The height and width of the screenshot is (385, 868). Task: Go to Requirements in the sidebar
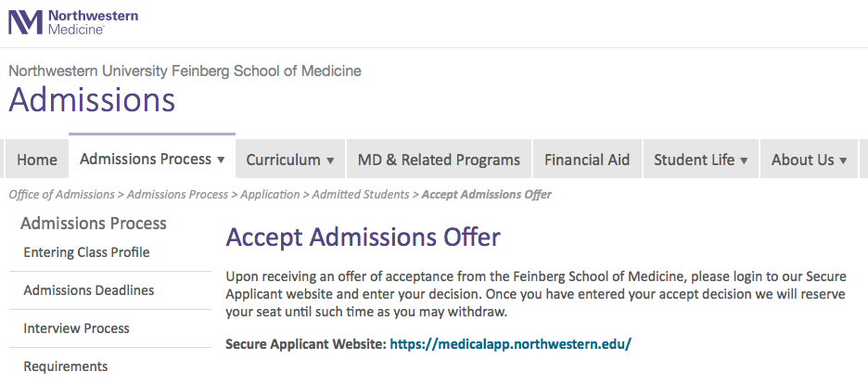[65, 366]
